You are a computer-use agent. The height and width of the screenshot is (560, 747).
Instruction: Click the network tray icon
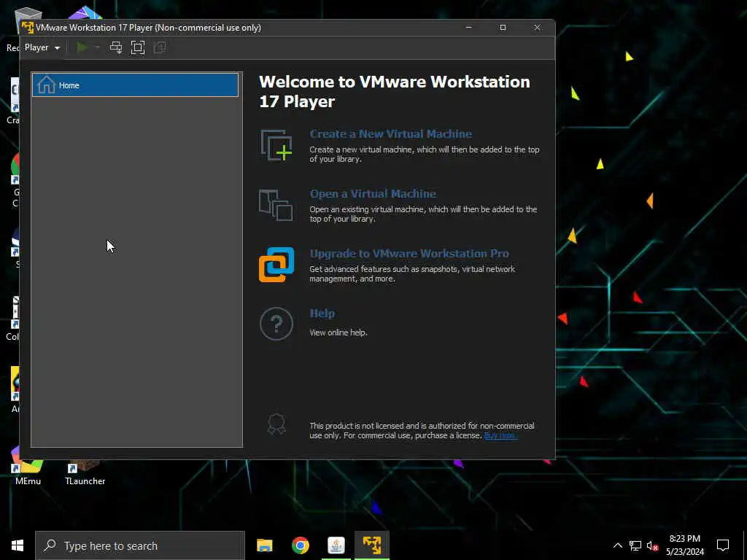(635, 545)
